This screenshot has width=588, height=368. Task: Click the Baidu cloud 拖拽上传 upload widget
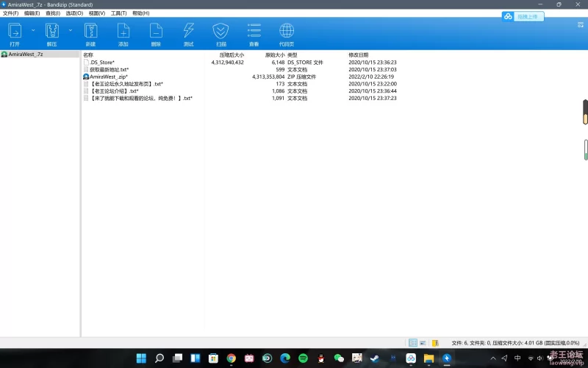[x=523, y=16]
